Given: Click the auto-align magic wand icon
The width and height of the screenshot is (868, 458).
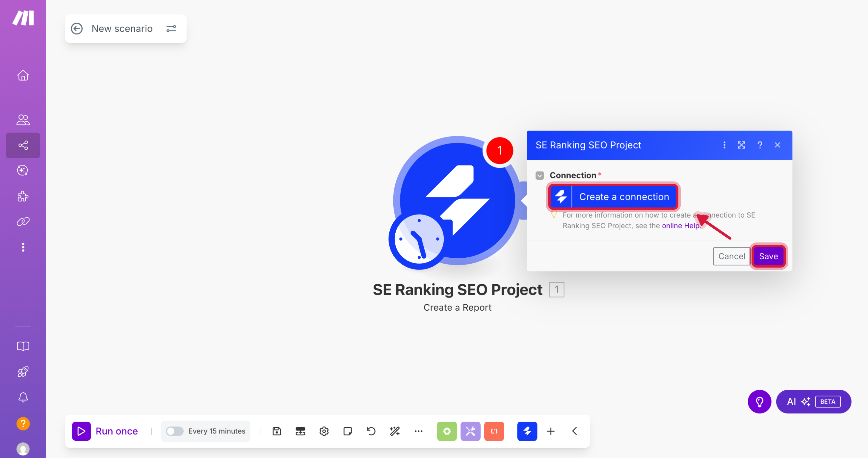Looking at the screenshot, I should [394, 431].
